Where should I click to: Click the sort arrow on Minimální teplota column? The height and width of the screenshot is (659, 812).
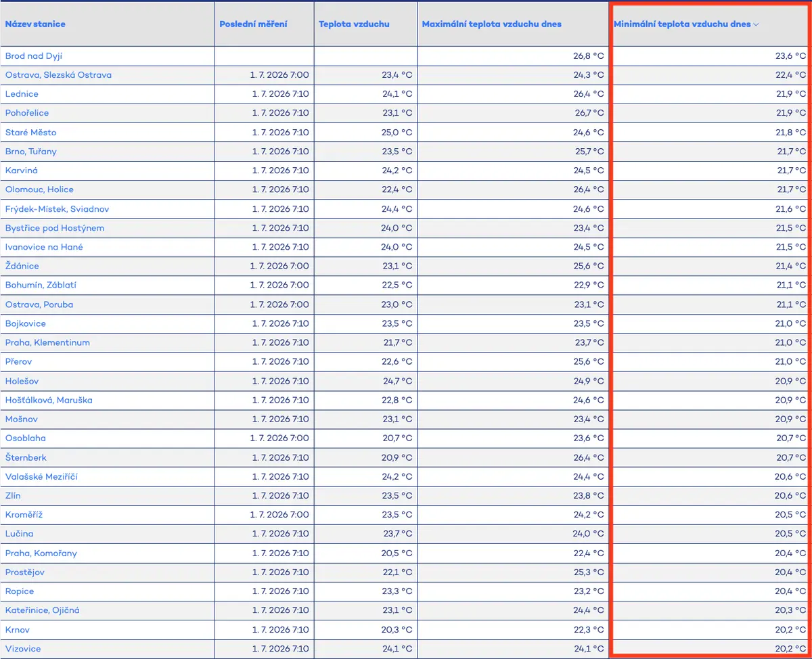pos(756,24)
